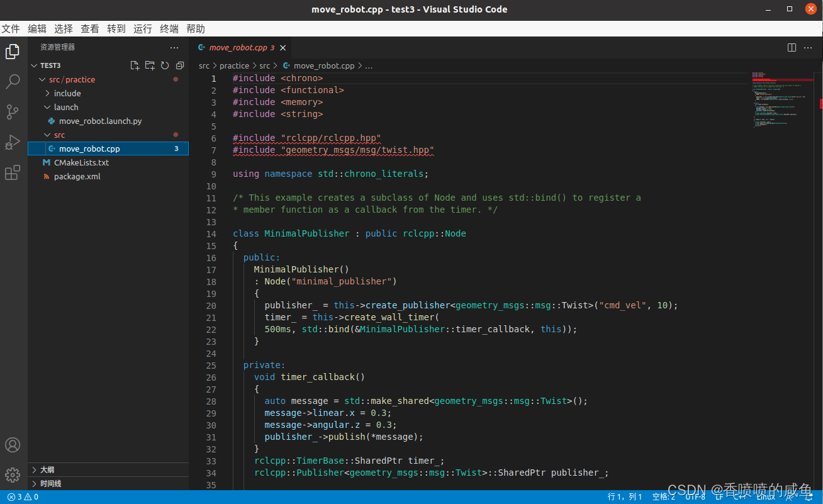Open the 选择 menu

click(64, 29)
